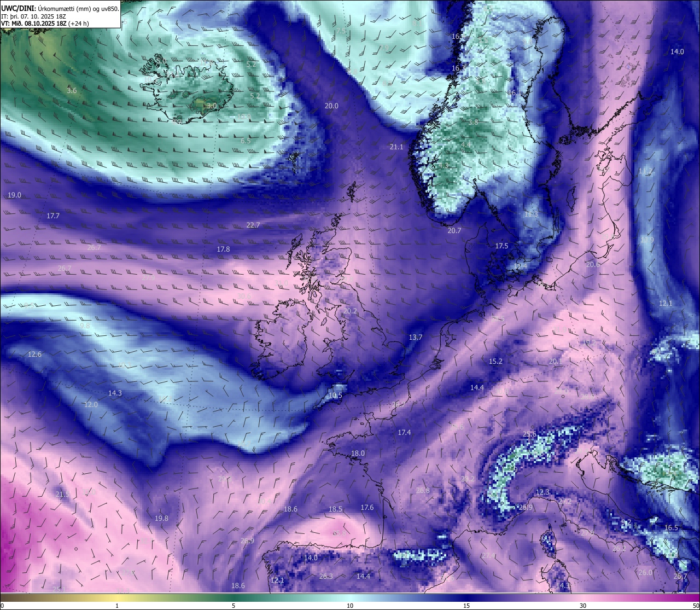Click the 'IT: þri. 07. 10. 2025 18Z' line
Viewport: 700px width, 610px height.
[x=34, y=16]
